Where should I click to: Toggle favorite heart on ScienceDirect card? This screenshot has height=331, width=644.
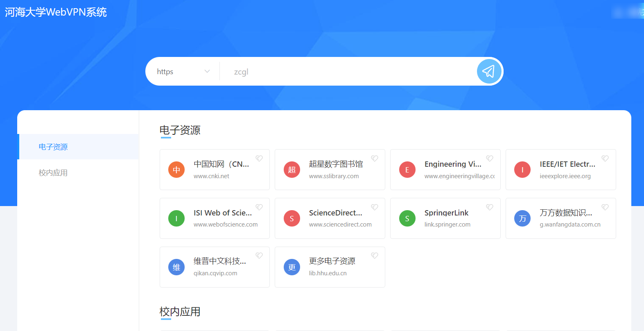click(375, 207)
